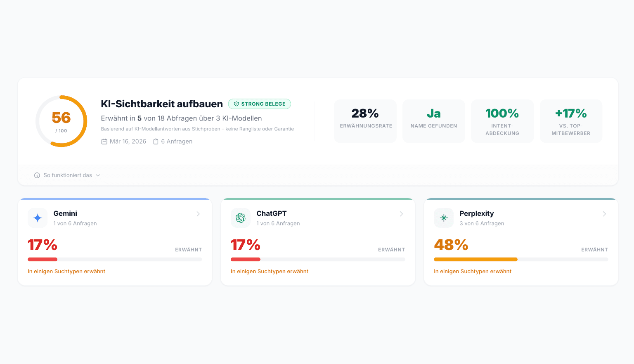Viewport: 634px width, 364px height.
Task: Click the ChatGPT logo icon
Action: 241,218
